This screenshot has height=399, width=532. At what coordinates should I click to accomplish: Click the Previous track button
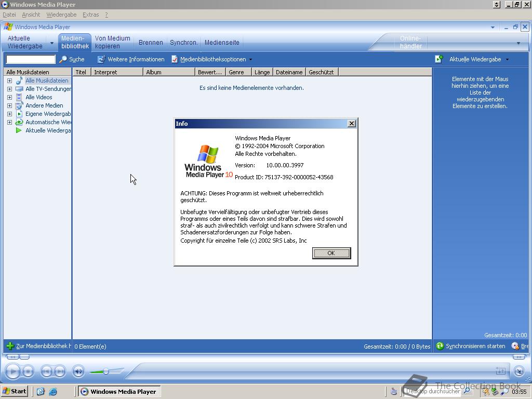click(x=46, y=371)
